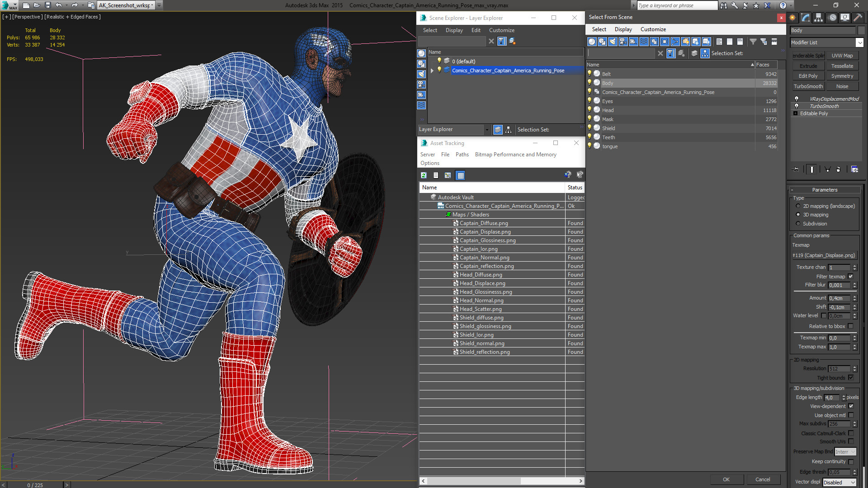
Task: Open the Layer Explorer view dropdown
Action: coord(487,130)
